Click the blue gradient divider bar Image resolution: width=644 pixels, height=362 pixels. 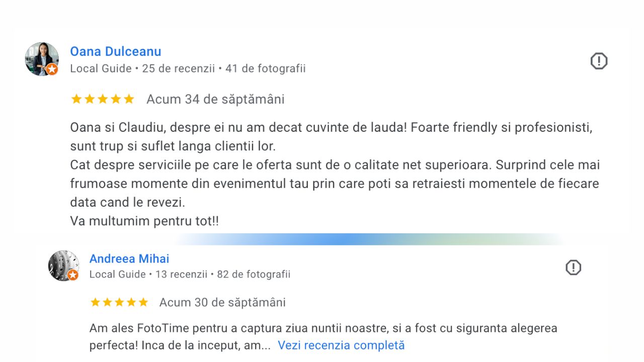(370, 239)
